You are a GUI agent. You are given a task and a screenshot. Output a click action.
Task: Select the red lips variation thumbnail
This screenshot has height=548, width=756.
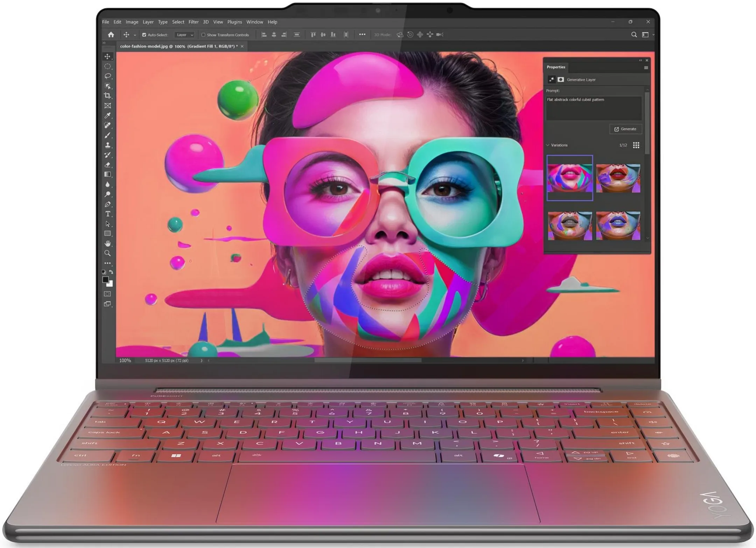click(618, 178)
